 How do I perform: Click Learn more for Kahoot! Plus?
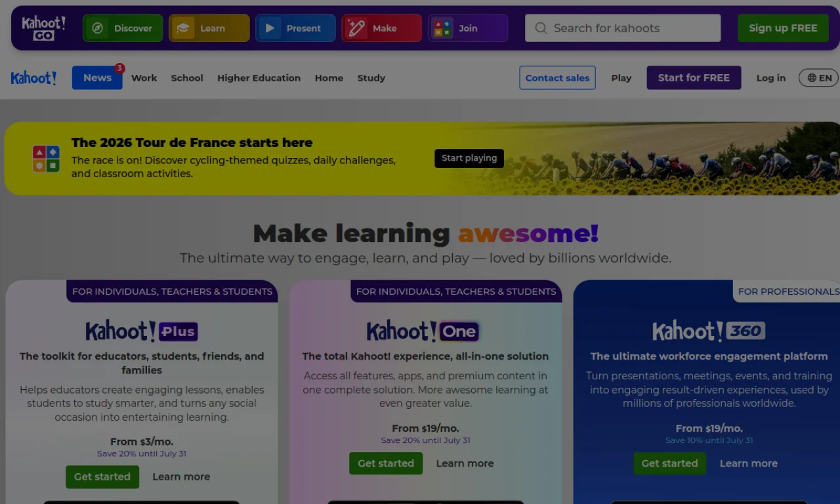click(x=181, y=477)
